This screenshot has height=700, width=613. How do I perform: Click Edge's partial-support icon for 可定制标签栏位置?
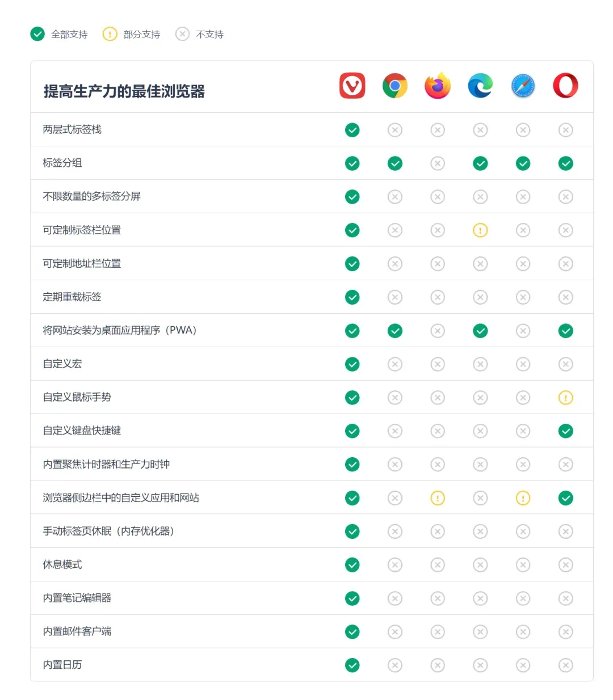tap(481, 230)
